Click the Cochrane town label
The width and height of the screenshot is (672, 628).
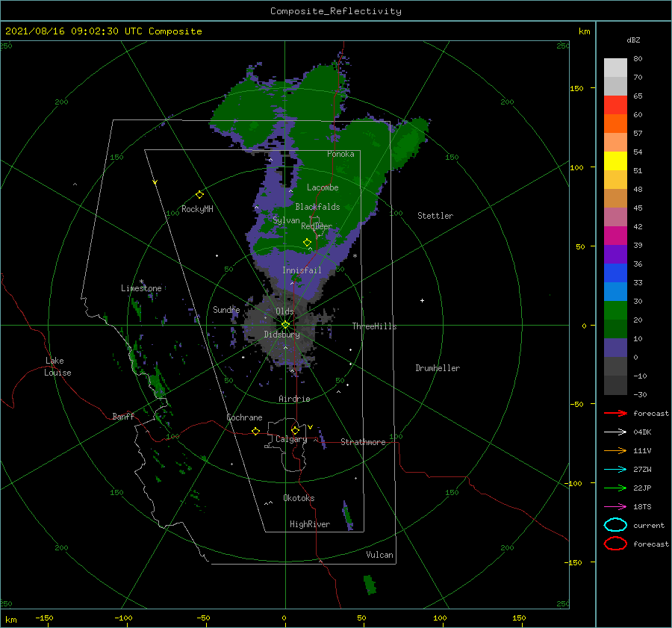(x=244, y=417)
